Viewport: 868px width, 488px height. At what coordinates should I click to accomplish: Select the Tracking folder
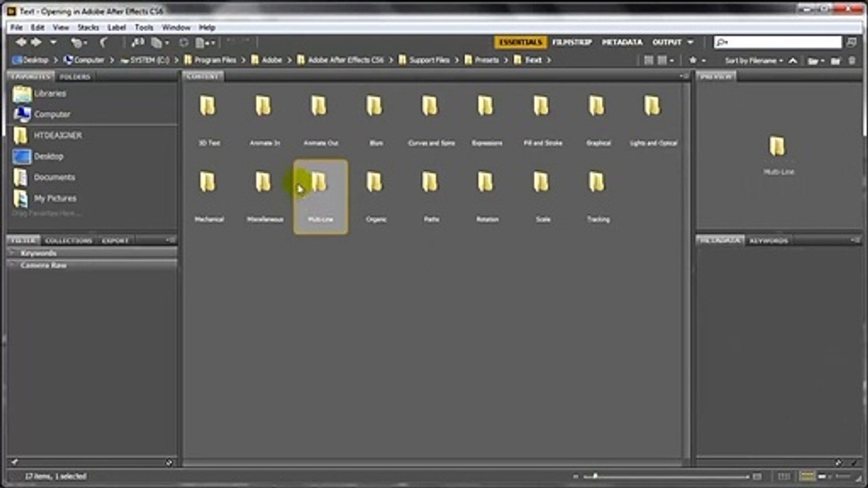click(597, 197)
